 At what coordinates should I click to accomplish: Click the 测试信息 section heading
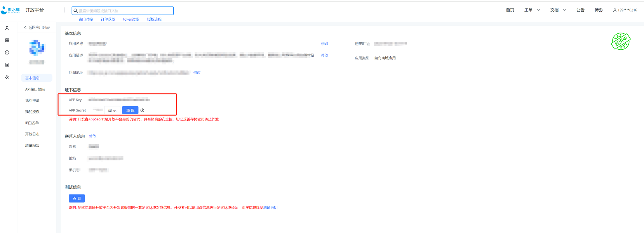[73, 187]
